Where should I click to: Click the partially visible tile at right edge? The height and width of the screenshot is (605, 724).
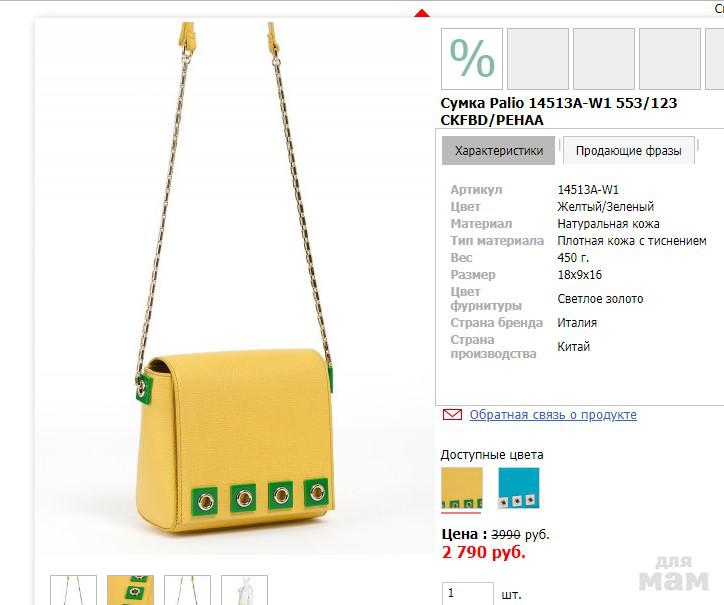click(715, 59)
